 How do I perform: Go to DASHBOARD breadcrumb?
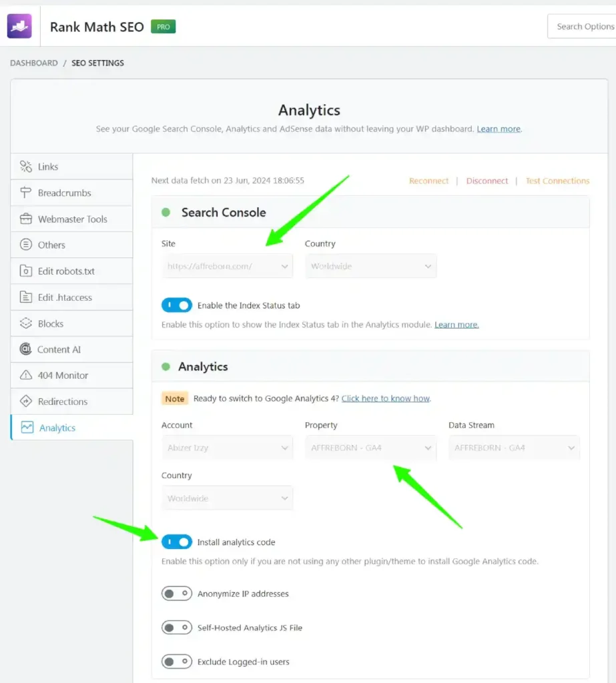tap(34, 63)
